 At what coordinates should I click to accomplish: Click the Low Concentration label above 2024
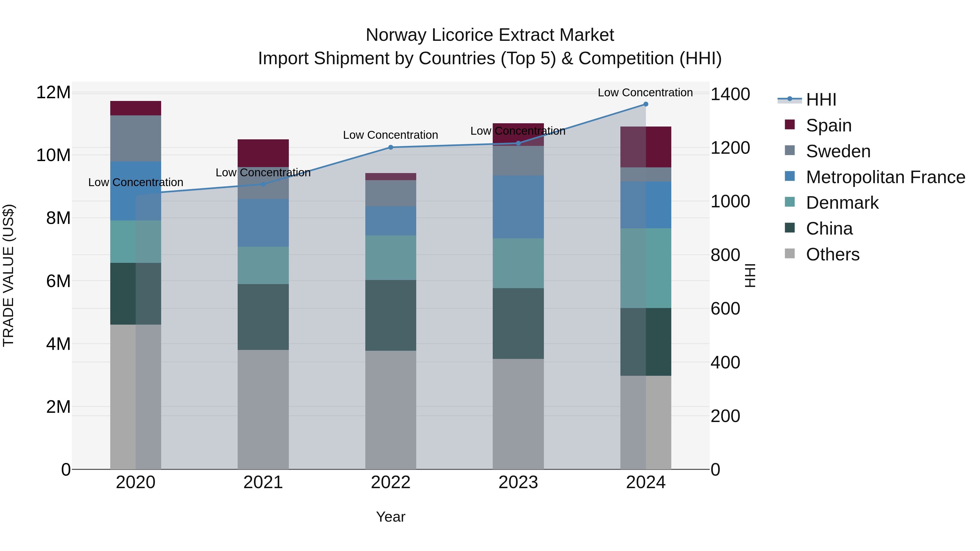[x=645, y=93]
